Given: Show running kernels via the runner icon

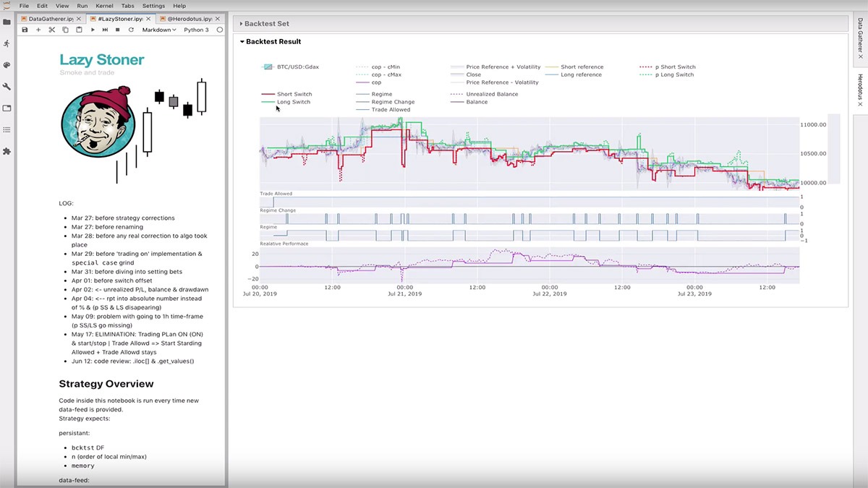Looking at the screenshot, I should click(x=7, y=43).
